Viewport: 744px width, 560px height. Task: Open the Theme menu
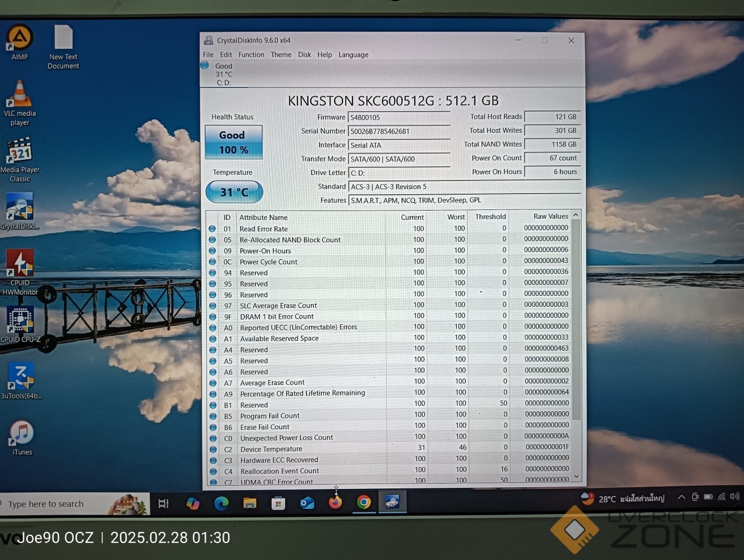coord(281,55)
